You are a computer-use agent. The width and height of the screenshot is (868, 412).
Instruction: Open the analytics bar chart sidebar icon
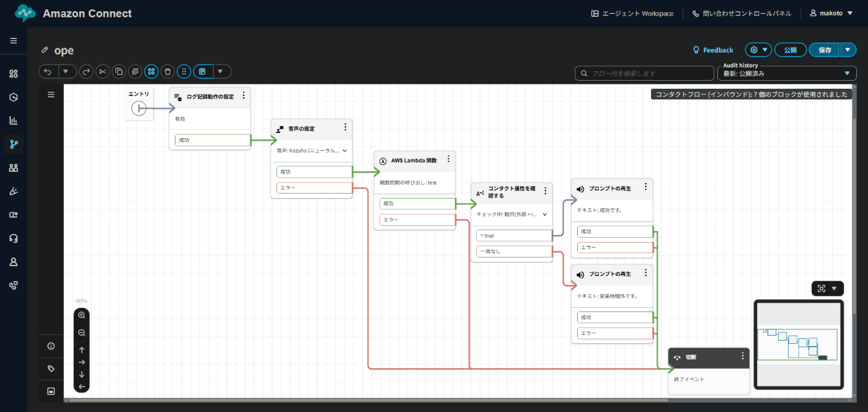coord(14,120)
